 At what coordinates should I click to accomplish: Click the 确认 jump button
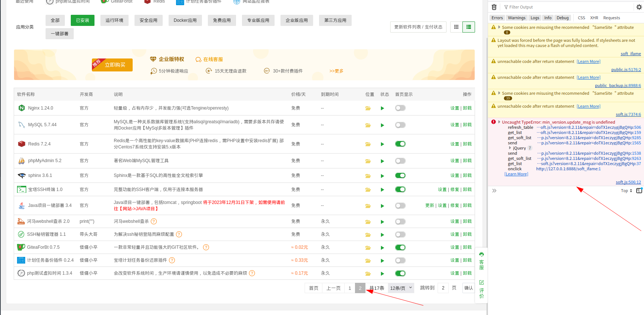tap(469, 288)
